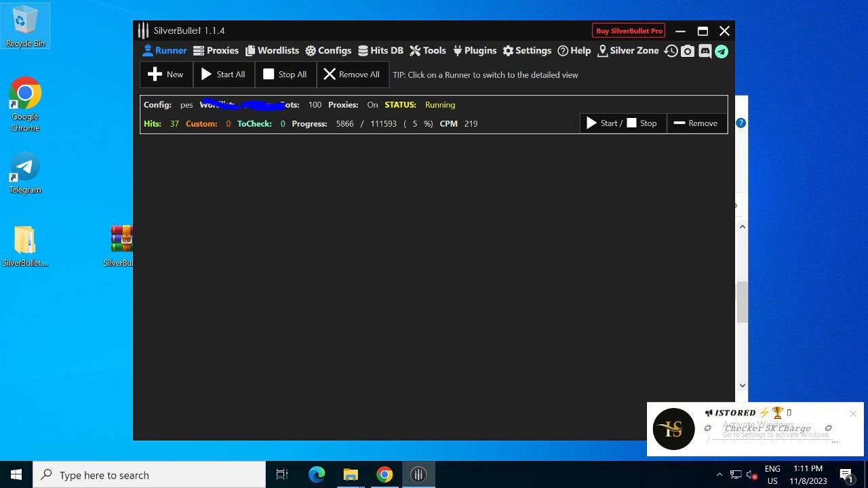Click the SilverBullet taskbar icon
The height and width of the screenshot is (488, 868).
418,474
